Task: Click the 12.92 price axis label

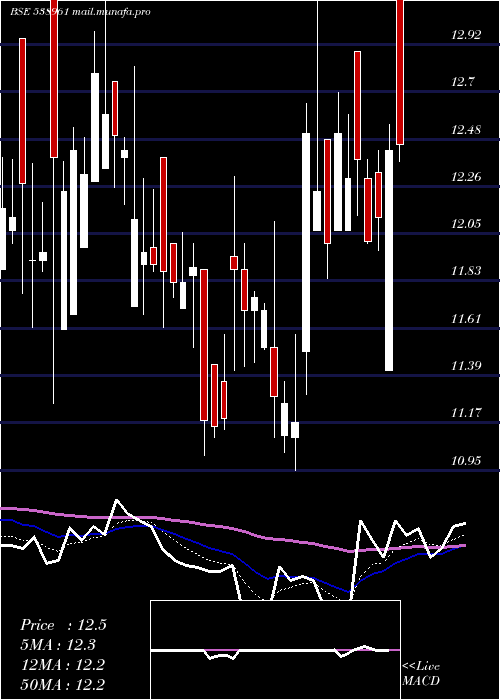Action: coord(466,35)
